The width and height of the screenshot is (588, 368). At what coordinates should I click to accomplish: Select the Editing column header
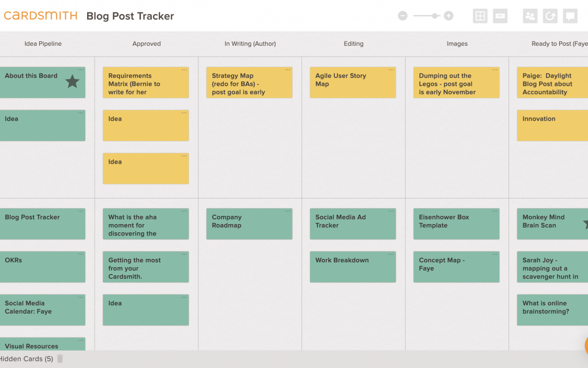354,44
